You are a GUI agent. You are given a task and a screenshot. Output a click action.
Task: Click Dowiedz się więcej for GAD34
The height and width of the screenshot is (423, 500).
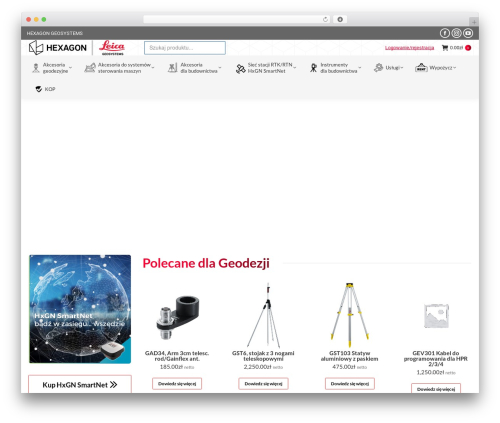click(x=177, y=384)
